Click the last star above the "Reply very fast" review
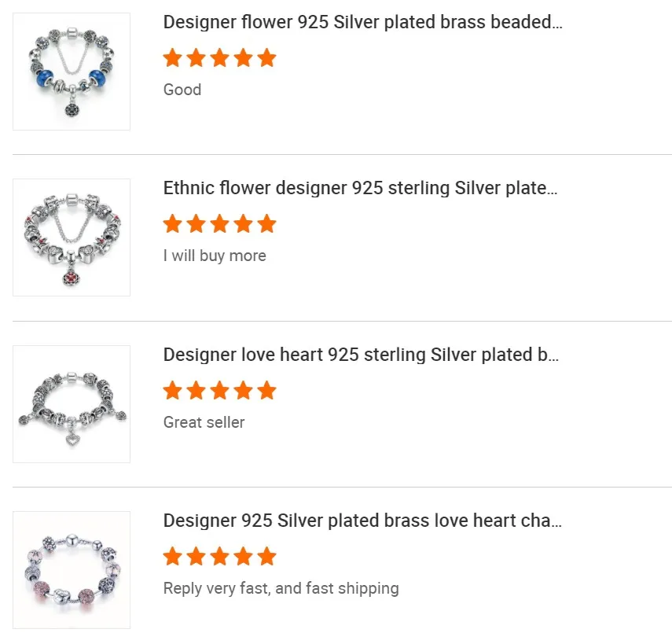672x633 pixels. click(267, 557)
